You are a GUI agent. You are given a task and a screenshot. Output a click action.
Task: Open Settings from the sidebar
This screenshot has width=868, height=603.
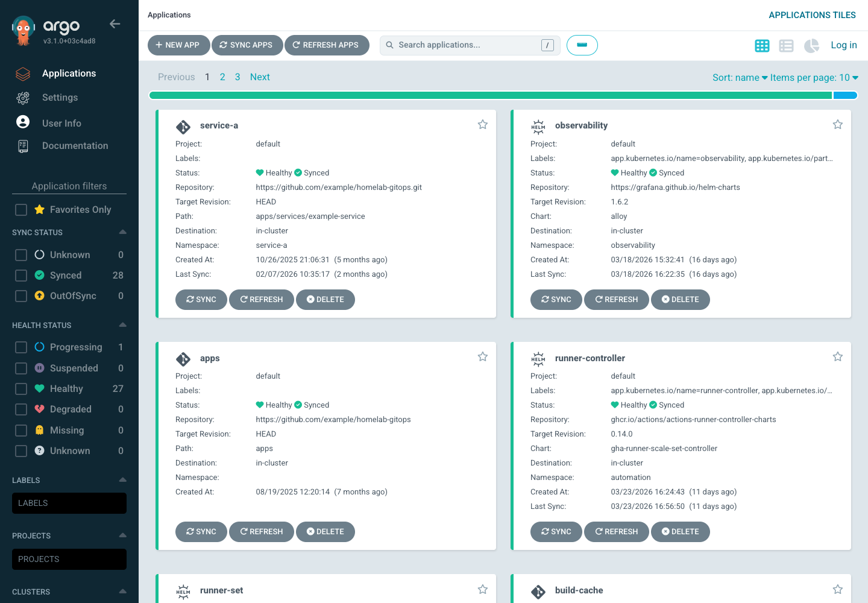[x=60, y=98]
